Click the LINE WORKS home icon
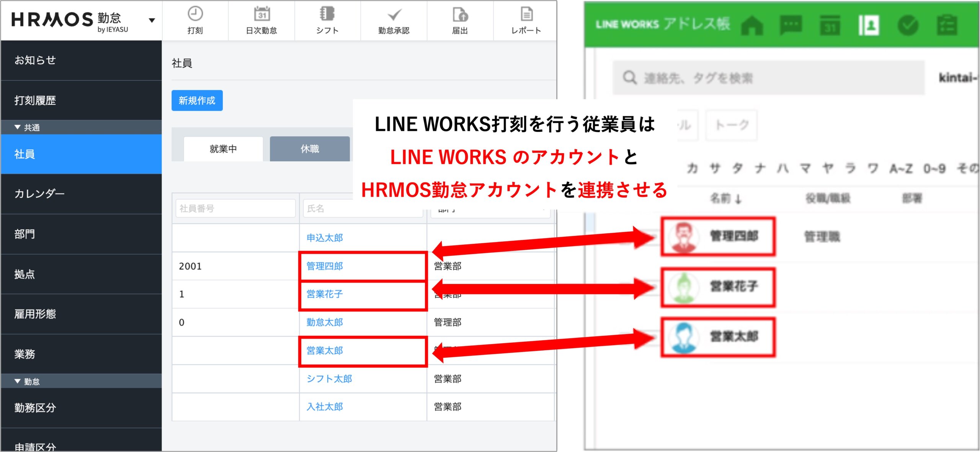Viewport: 980px width, 452px height. (752, 25)
